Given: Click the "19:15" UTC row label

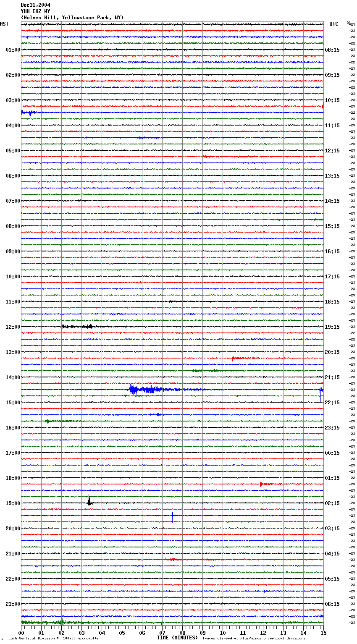Looking at the screenshot, I should pos(332,327).
